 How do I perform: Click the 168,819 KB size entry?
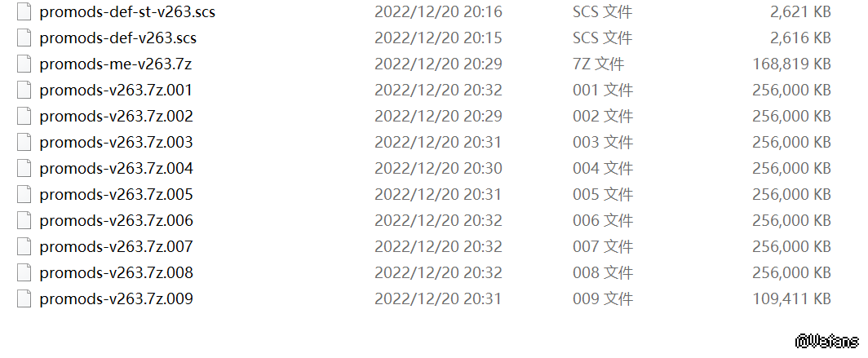791,64
